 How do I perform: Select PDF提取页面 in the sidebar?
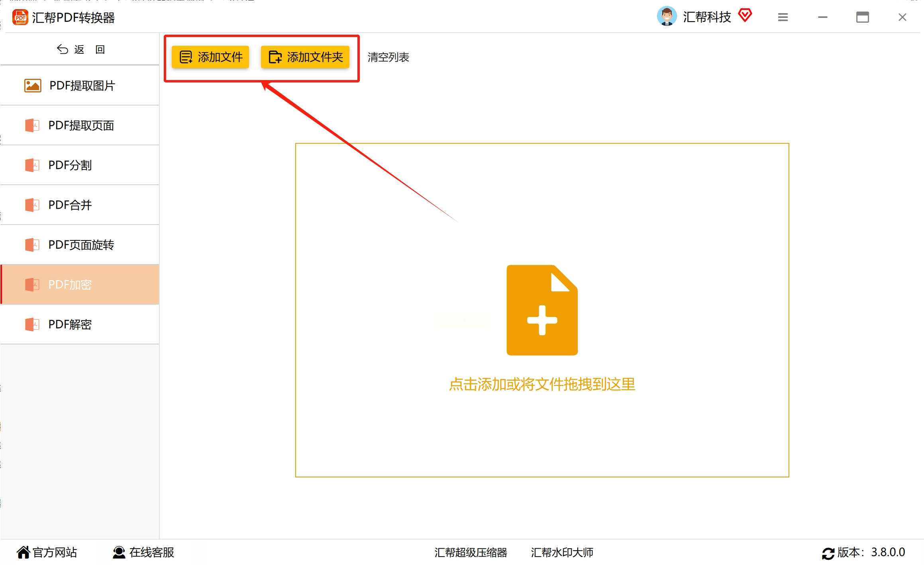click(x=80, y=125)
